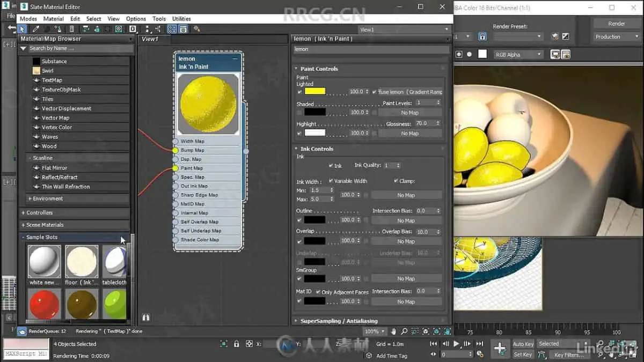Click the render viewport lock icon

pos(482,36)
